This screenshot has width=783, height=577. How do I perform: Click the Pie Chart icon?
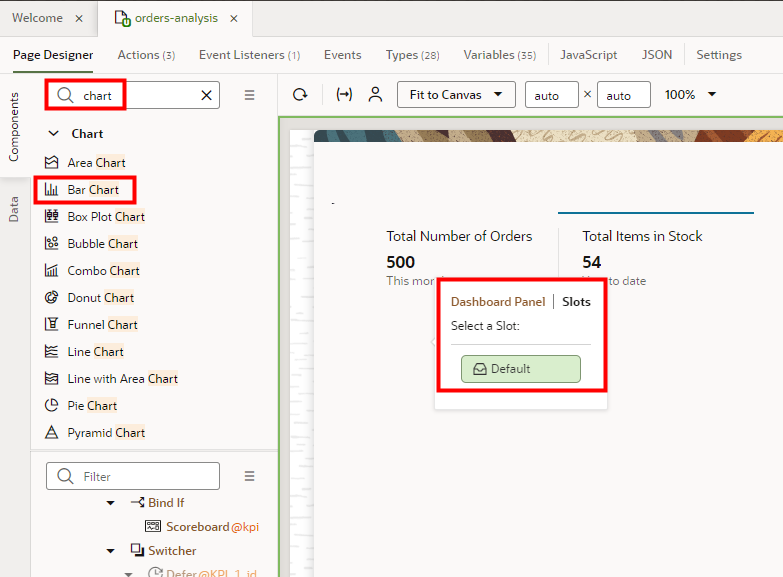point(51,405)
